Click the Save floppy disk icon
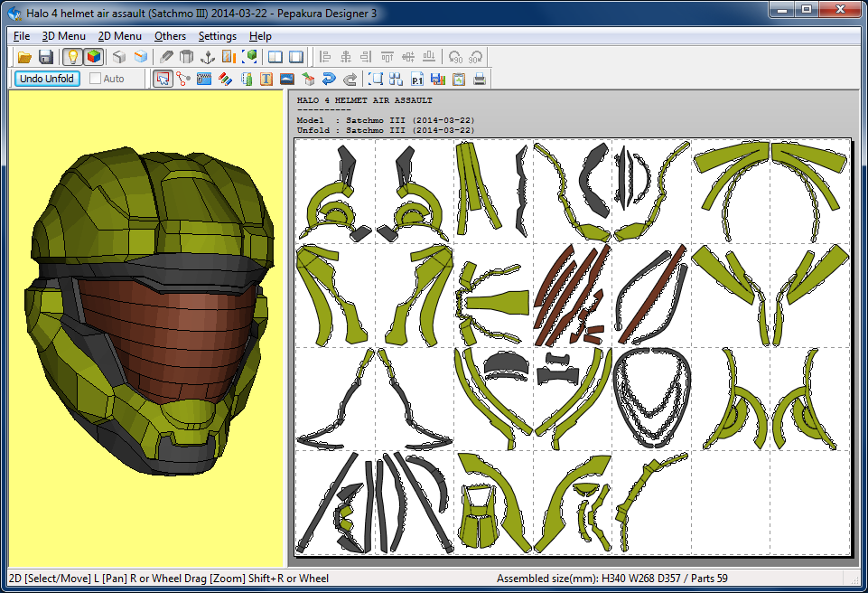 coord(45,57)
